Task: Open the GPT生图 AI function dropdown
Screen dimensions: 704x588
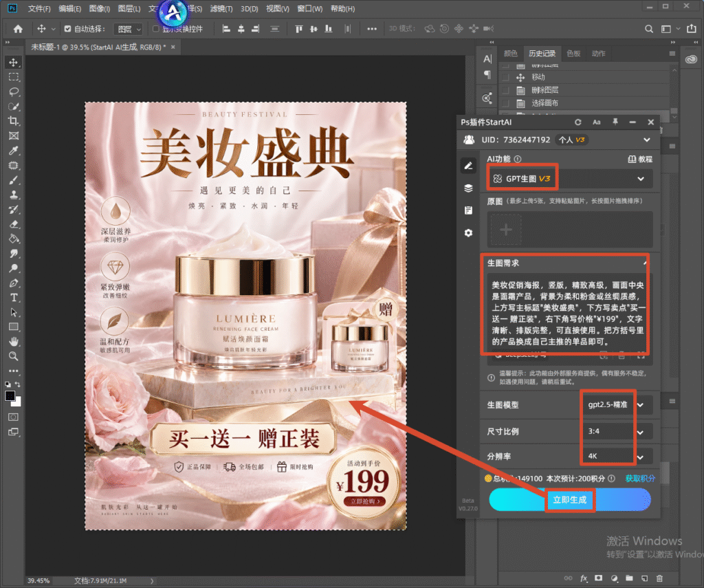Action: point(570,179)
